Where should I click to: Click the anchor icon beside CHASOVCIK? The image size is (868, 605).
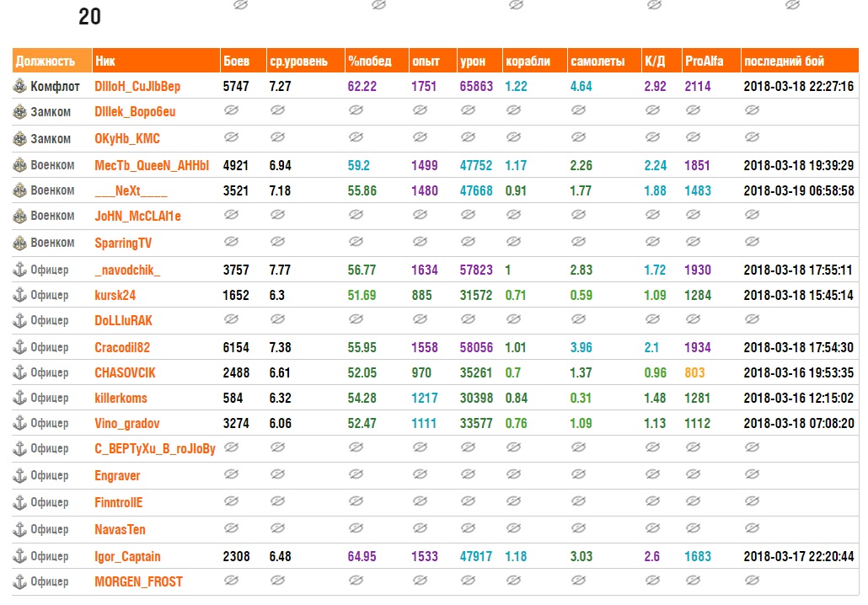[20, 372]
